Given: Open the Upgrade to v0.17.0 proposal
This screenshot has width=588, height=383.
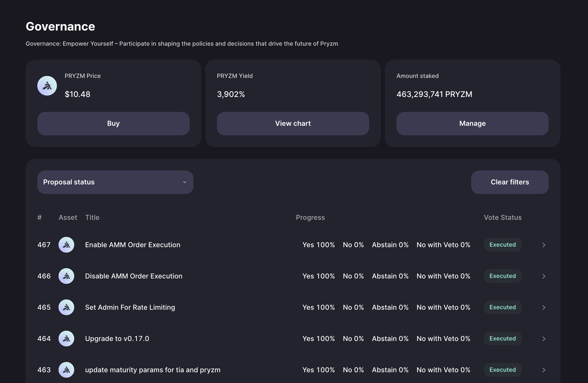Looking at the screenshot, I should (x=117, y=339).
